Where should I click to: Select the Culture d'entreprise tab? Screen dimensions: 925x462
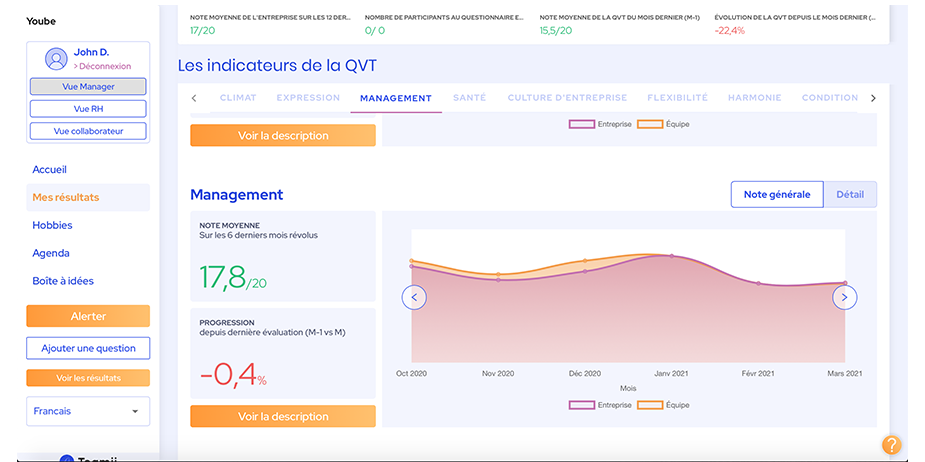(567, 98)
